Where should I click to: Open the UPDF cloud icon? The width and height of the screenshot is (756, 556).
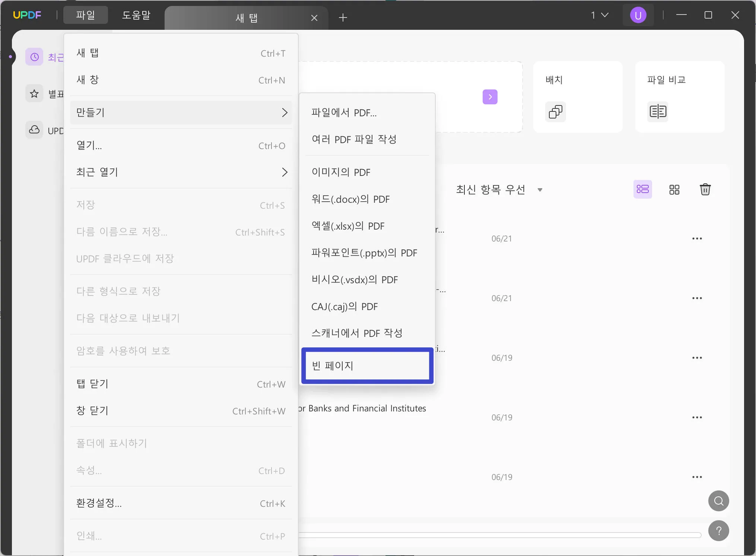[x=34, y=130]
